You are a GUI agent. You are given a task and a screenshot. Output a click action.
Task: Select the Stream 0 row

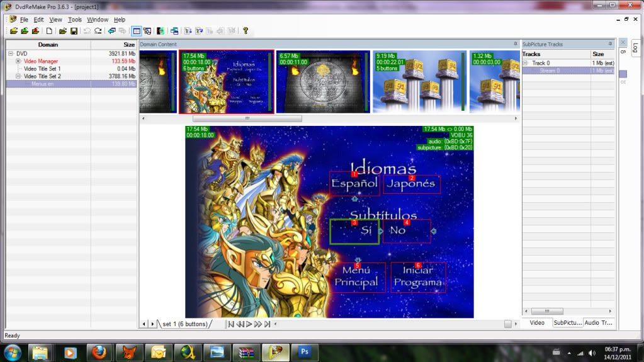click(568, 71)
